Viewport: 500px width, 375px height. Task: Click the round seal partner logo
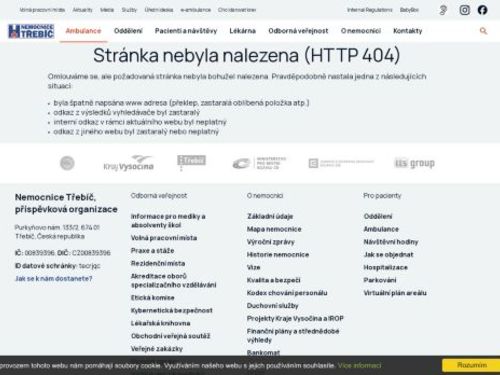point(67,163)
